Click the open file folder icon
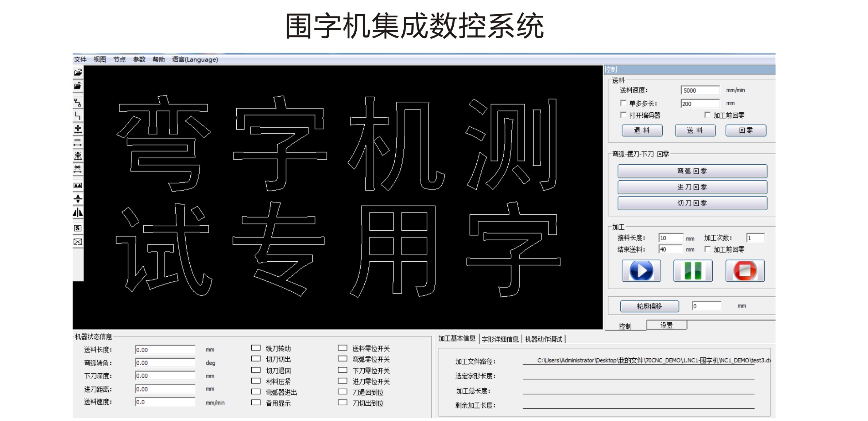The image size is (868, 421). tap(78, 73)
